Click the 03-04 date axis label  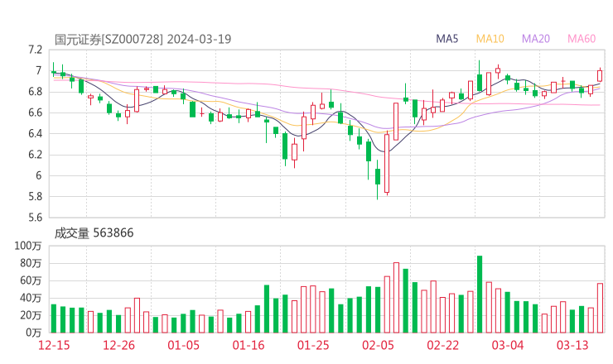(x=508, y=345)
